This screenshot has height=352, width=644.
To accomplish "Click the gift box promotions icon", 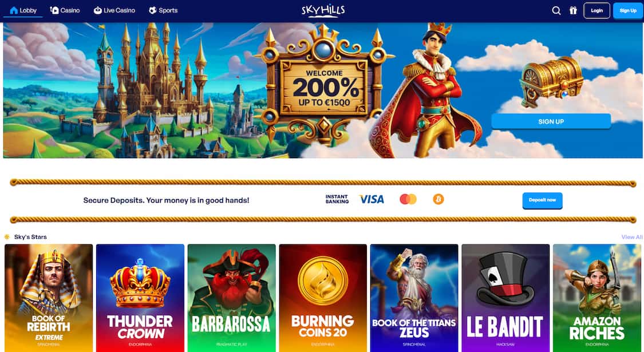I will 573,11.
